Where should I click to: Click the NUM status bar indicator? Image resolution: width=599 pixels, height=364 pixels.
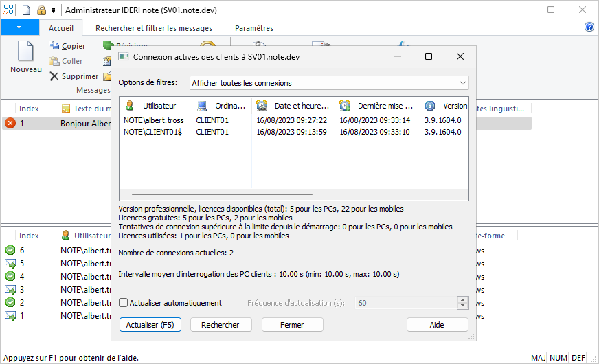tap(558, 358)
